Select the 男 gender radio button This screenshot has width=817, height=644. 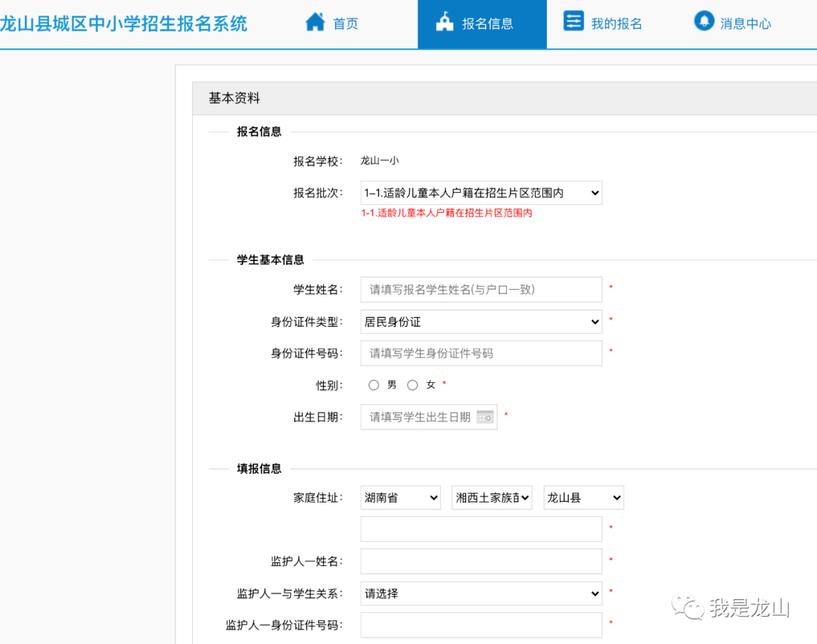(374, 385)
